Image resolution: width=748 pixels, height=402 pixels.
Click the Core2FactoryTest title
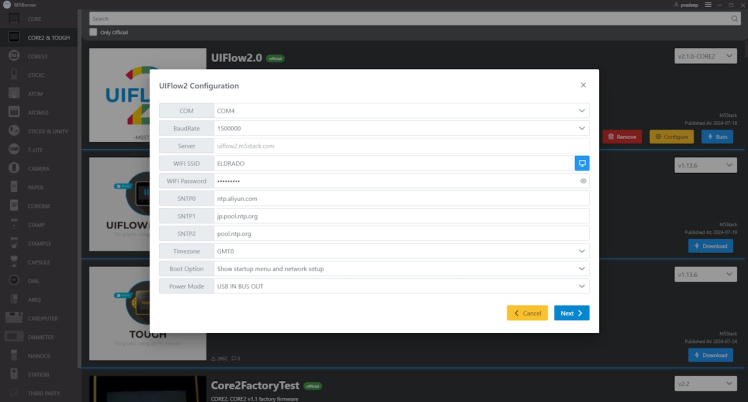click(x=255, y=385)
